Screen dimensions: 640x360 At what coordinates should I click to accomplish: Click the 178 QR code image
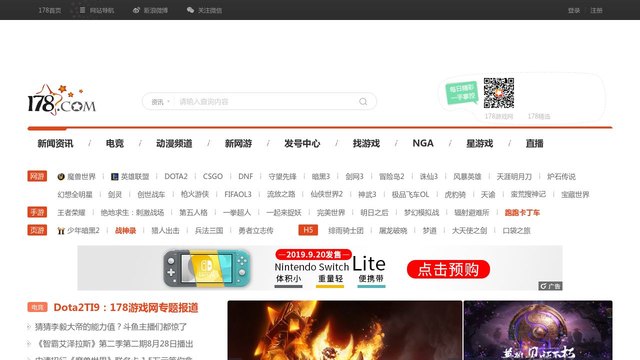pyautogui.click(x=498, y=93)
